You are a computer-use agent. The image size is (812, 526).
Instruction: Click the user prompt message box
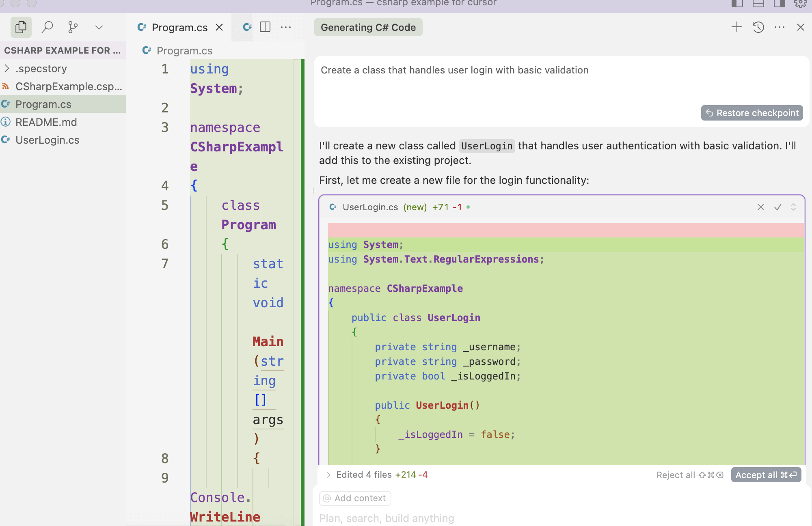(x=561, y=91)
